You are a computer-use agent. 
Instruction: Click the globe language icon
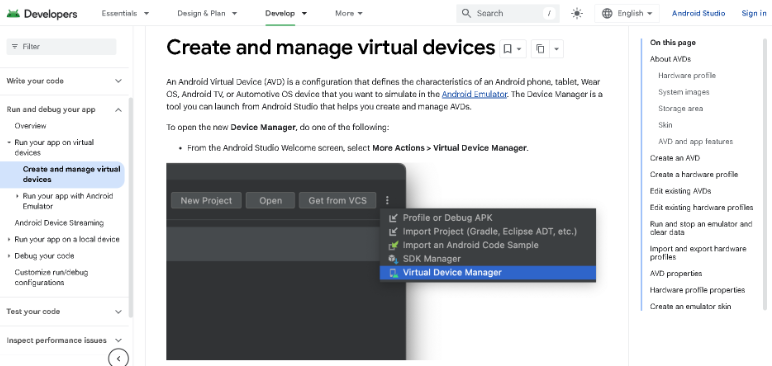pyautogui.click(x=607, y=13)
